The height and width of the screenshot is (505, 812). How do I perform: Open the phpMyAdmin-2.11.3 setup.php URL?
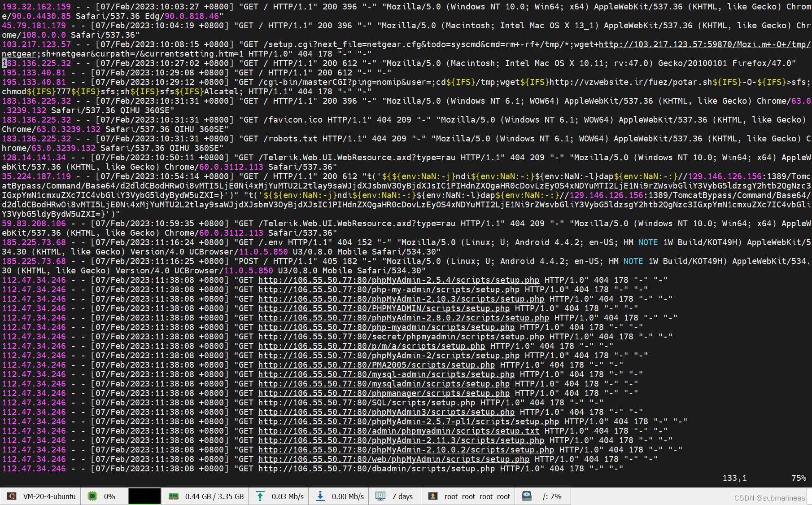coord(401,440)
